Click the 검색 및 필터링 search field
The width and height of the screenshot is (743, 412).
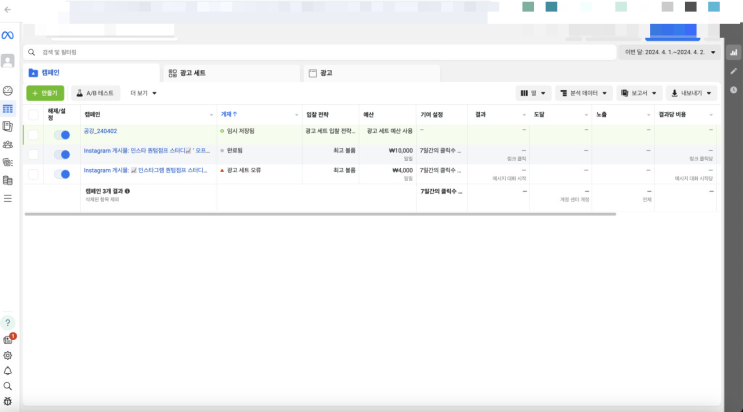point(320,52)
